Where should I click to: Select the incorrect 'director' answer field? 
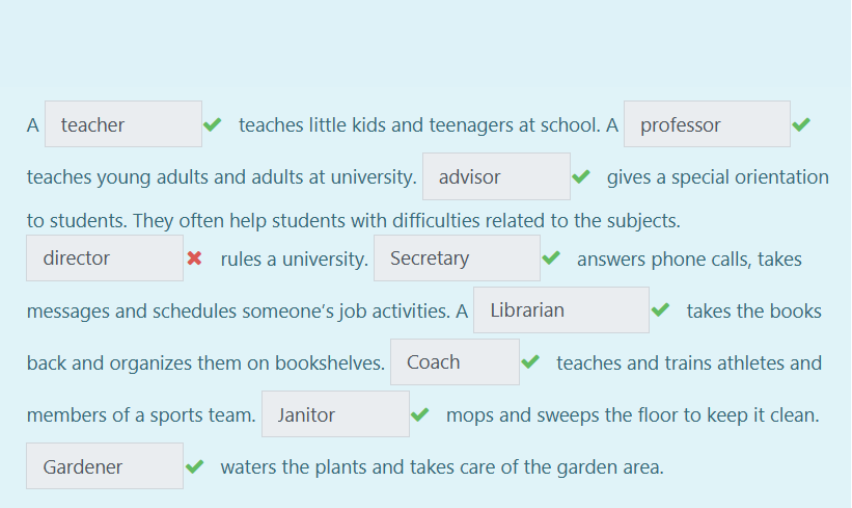[104, 258]
